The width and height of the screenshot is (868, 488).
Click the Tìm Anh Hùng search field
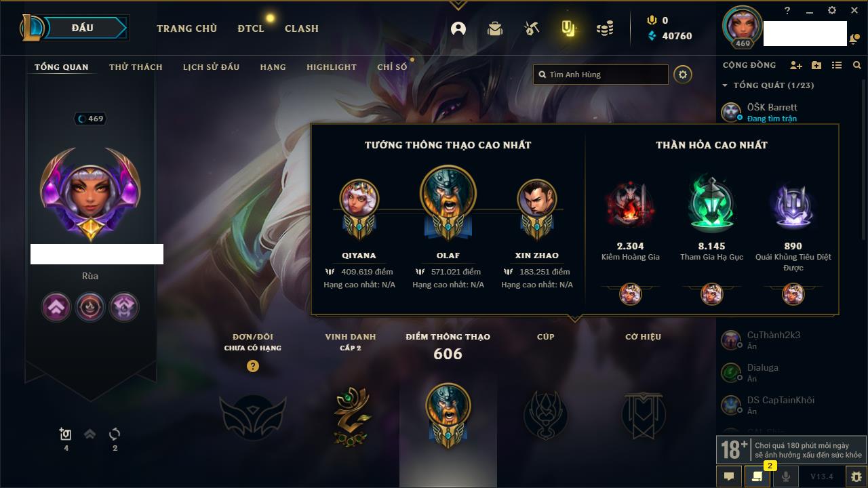[x=601, y=75]
